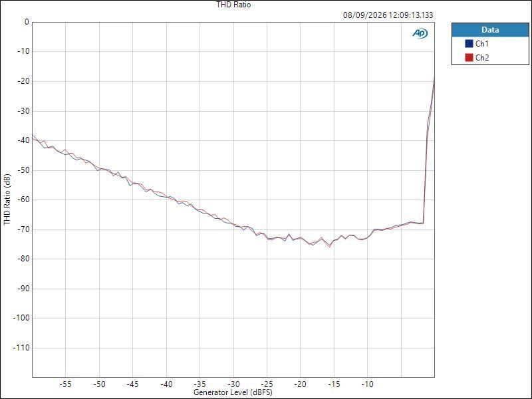This screenshot has height=399, width=532.
Task: Click the Data legend header
Action: coord(490,30)
